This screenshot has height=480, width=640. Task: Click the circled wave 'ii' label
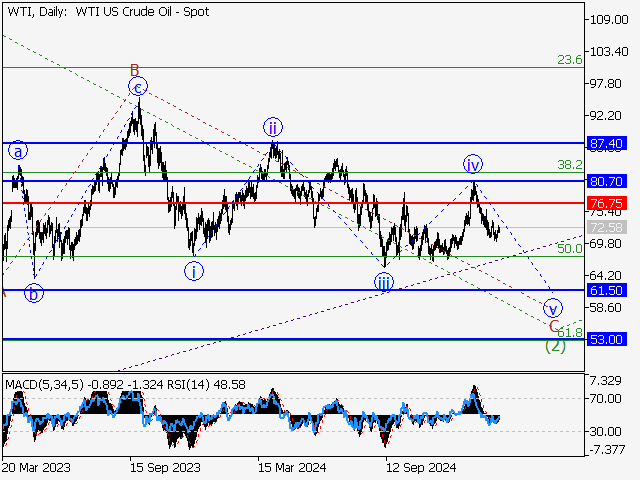(x=272, y=127)
